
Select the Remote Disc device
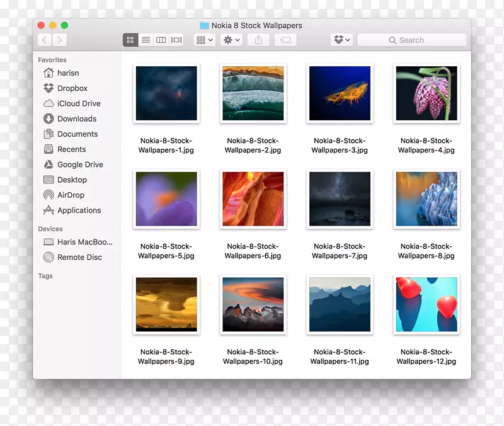(x=79, y=257)
